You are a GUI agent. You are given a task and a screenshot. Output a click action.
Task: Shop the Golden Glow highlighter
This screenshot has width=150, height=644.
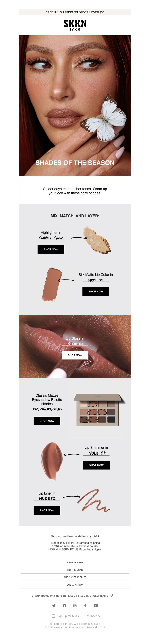click(x=51, y=249)
